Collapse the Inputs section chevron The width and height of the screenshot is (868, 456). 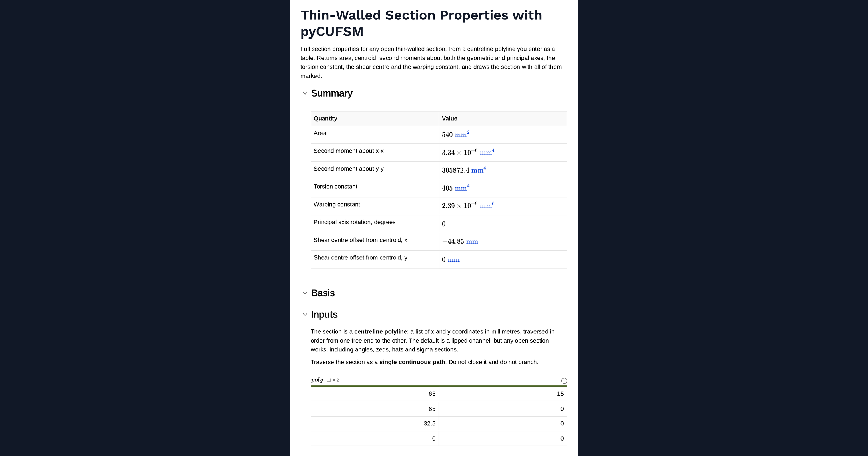click(x=305, y=315)
